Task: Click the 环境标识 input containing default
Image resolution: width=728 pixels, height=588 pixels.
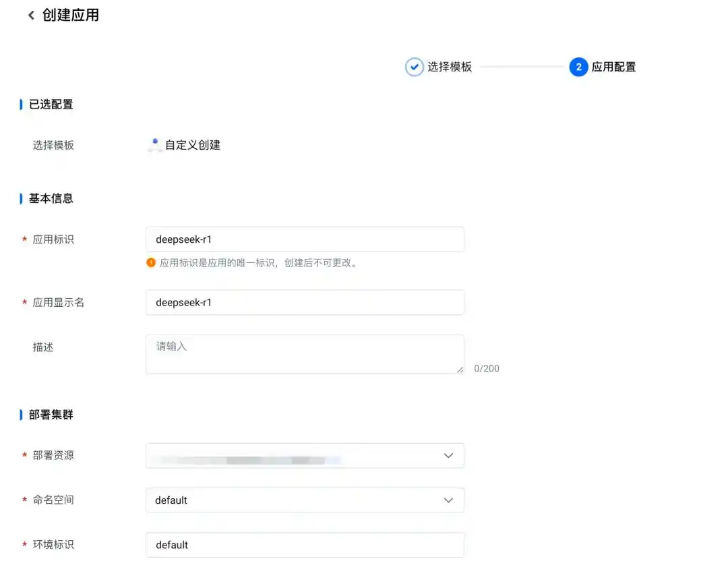Action: pyautogui.click(x=305, y=545)
